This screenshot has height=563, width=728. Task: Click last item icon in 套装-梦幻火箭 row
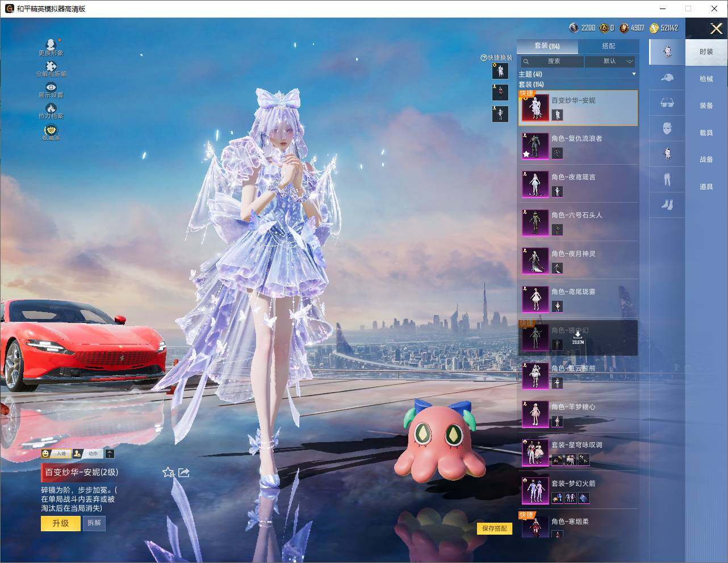[584, 498]
